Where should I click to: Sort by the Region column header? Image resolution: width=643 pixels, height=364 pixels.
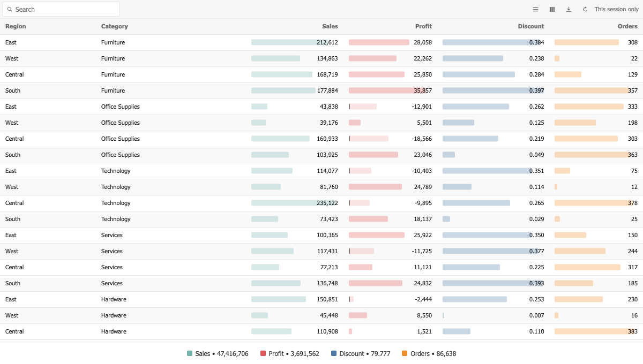[x=16, y=26]
